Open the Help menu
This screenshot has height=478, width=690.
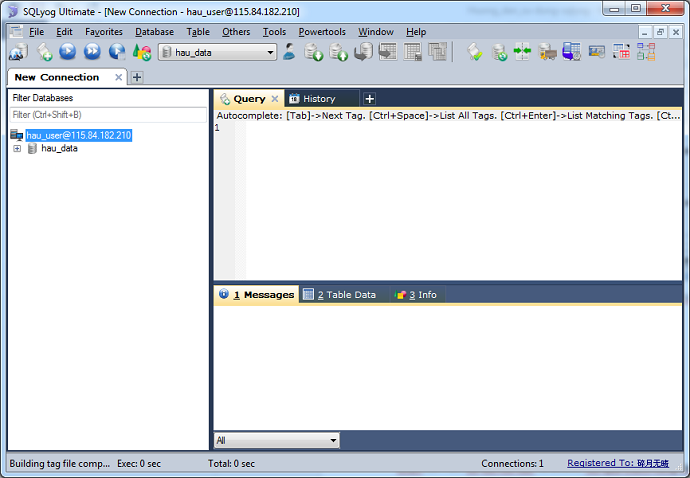(416, 32)
